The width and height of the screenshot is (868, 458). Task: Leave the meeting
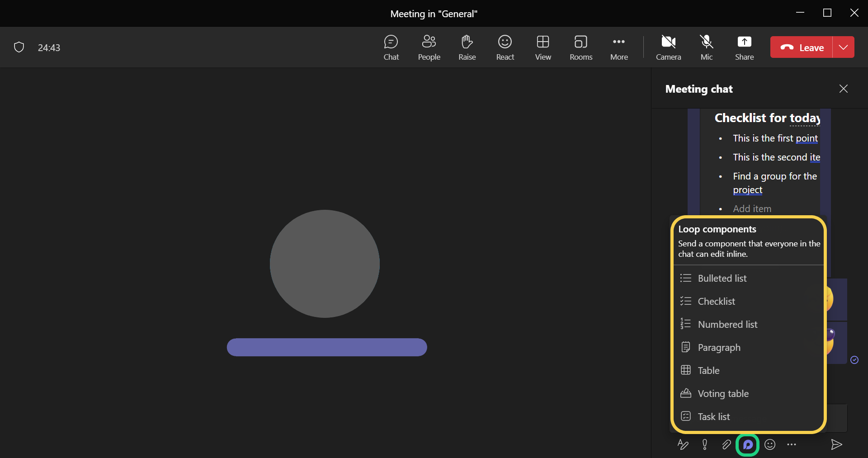coord(802,47)
